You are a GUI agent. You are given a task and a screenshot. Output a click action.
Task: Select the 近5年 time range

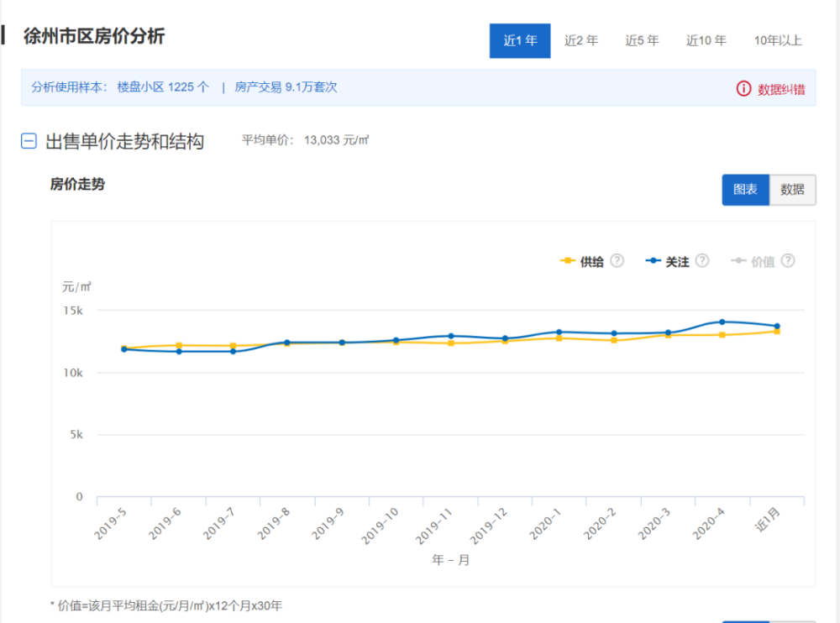point(641,39)
